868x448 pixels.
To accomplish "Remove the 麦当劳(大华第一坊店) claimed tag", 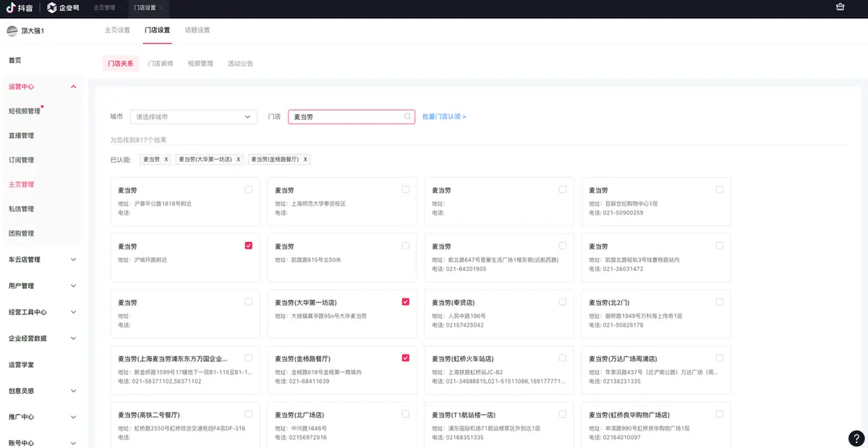I will pyautogui.click(x=238, y=159).
